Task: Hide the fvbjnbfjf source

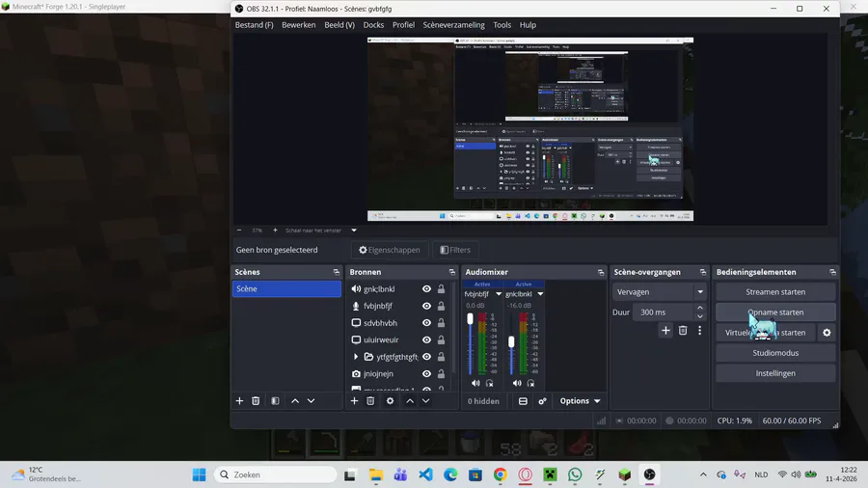Action: click(426, 306)
